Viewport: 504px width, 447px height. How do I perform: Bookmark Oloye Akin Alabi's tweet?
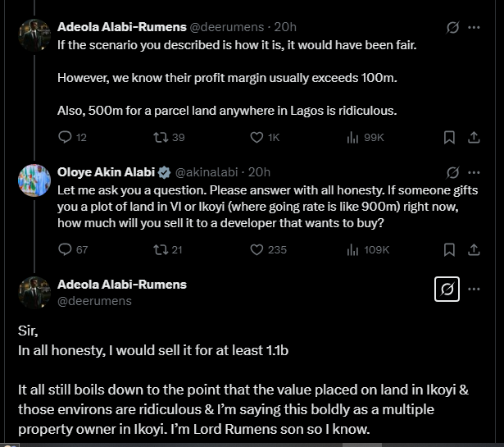point(449,249)
